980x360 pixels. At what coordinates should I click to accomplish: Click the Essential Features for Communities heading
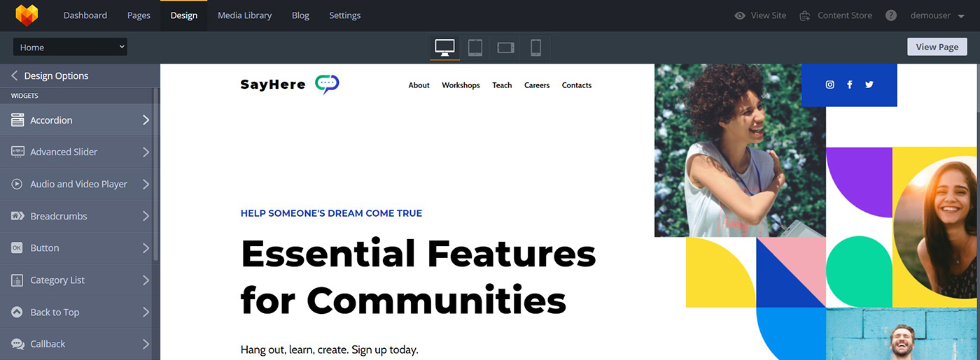(419, 277)
